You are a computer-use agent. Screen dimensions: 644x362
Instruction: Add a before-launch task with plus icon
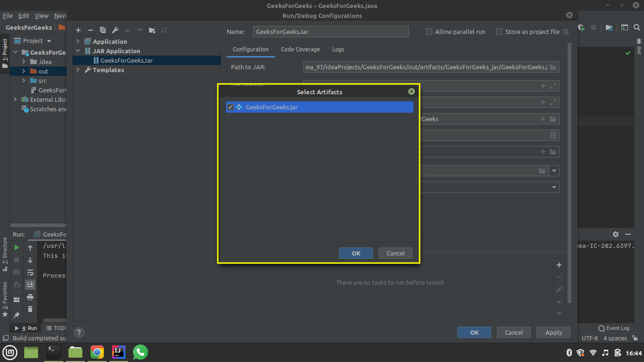pos(559,265)
